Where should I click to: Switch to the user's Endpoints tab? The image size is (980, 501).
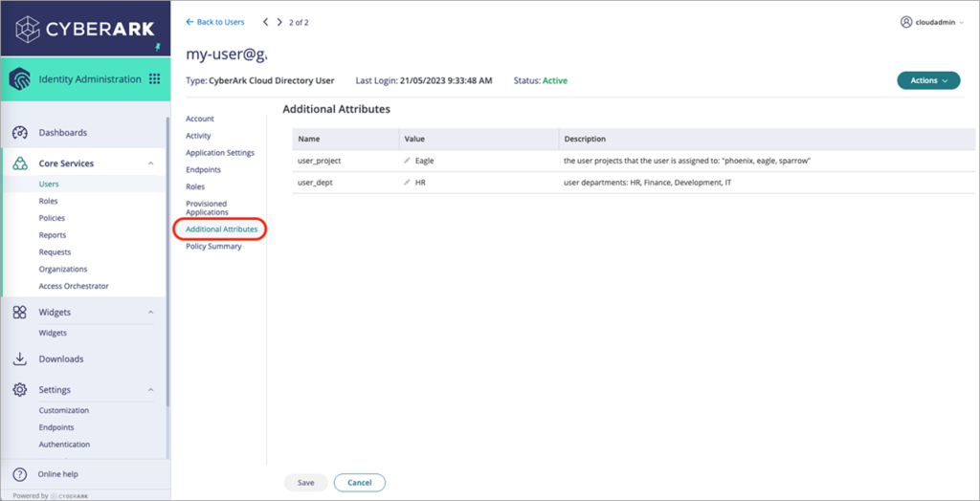coord(203,169)
